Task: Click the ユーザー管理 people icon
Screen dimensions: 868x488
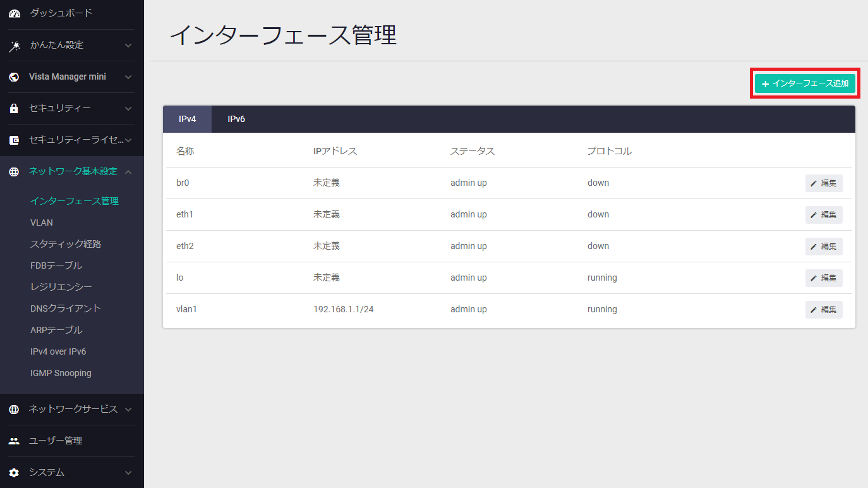Action: point(14,441)
